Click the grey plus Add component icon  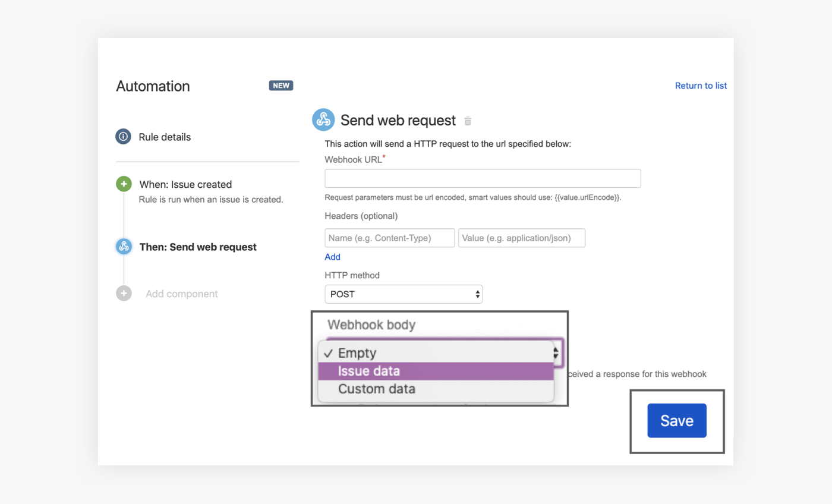[x=124, y=294]
